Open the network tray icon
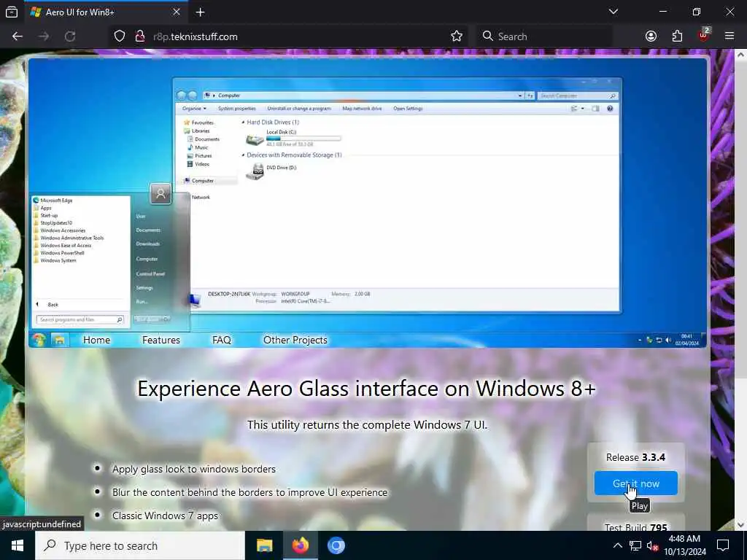The width and height of the screenshot is (747, 560). 635,545
